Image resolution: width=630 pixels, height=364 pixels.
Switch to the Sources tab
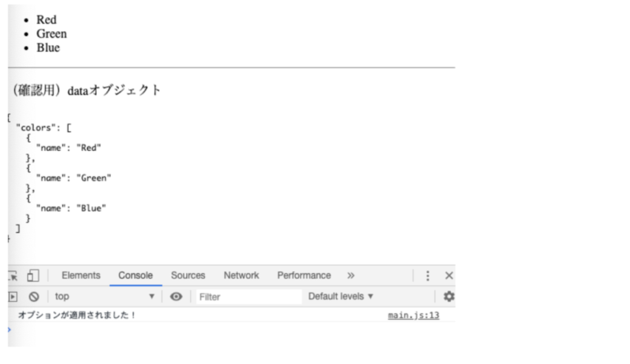pos(188,275)
